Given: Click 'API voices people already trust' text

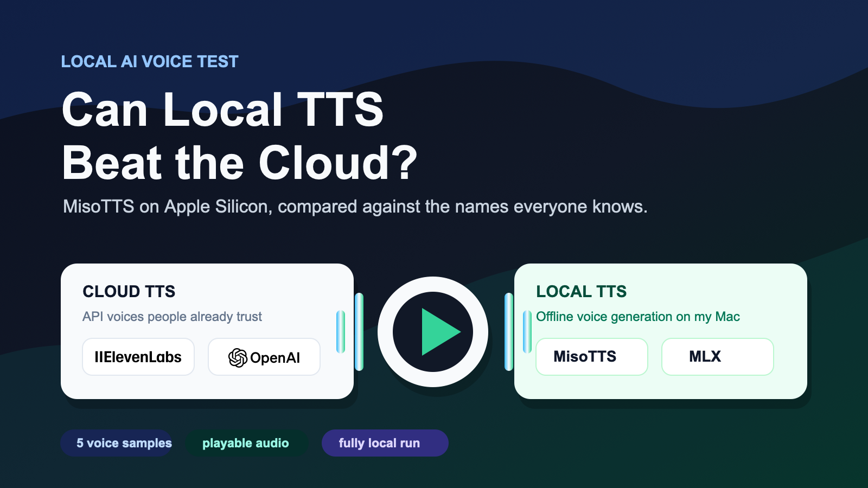Looking at the screenshot, I should (x=172, y=317).
